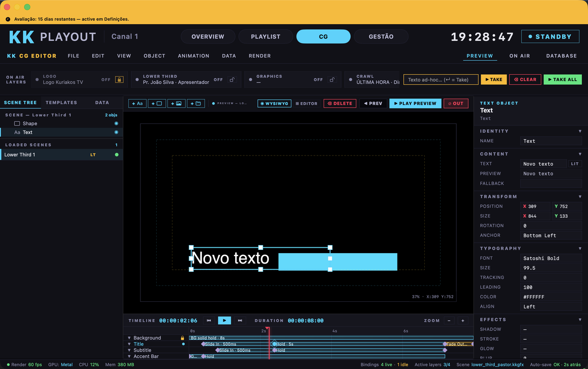Click the DELETE button
This screenshot has height=369, width=588.
tap(340, 103)
